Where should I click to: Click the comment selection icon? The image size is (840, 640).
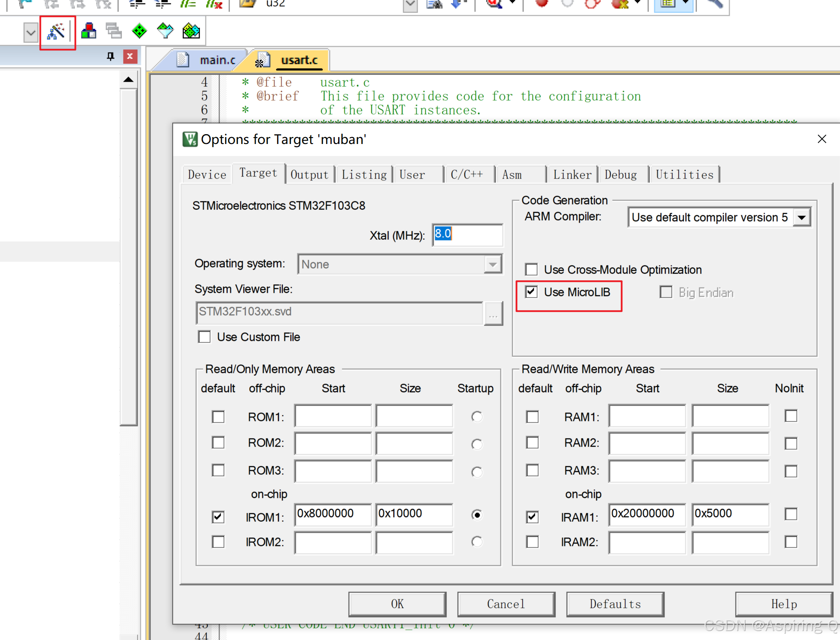[188, 4]
